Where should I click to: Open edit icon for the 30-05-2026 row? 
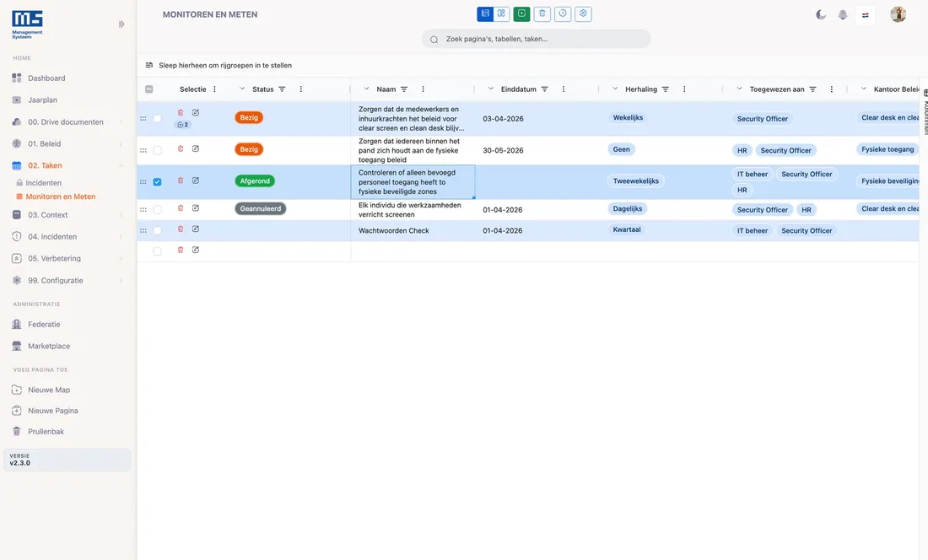pyautogui.click(x=196, y=149)
